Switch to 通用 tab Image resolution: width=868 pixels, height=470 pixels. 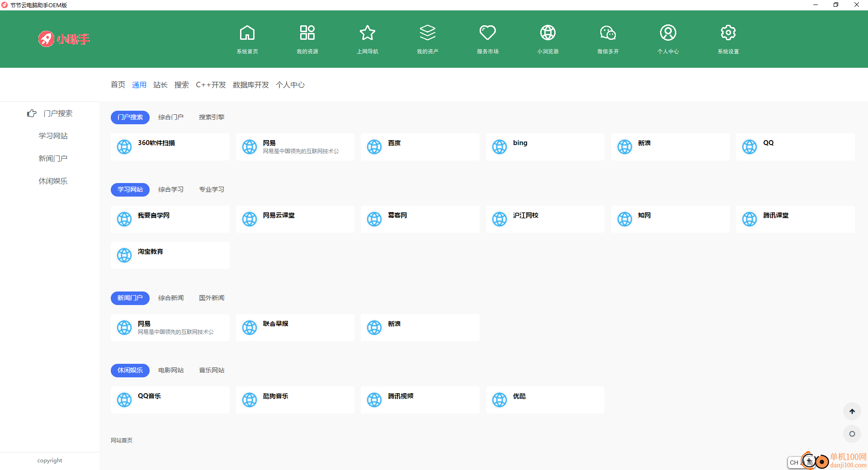[x=139, y=85]
